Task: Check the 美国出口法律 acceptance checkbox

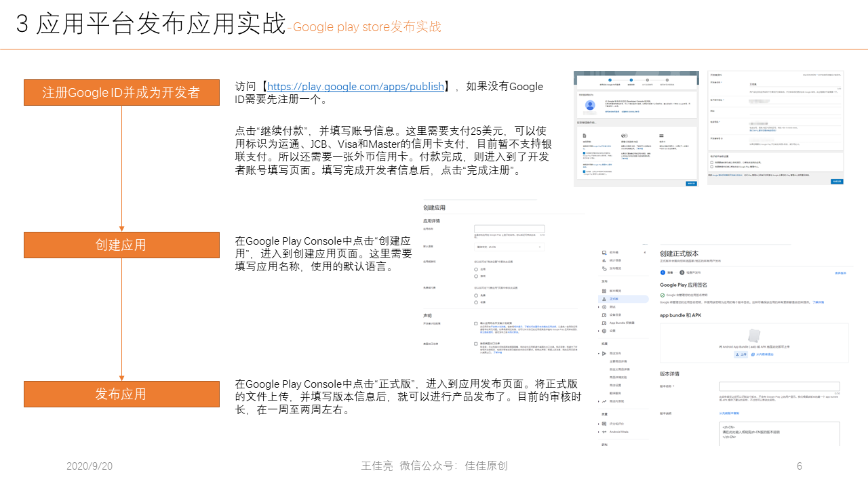Action: (x=476, y=344)
